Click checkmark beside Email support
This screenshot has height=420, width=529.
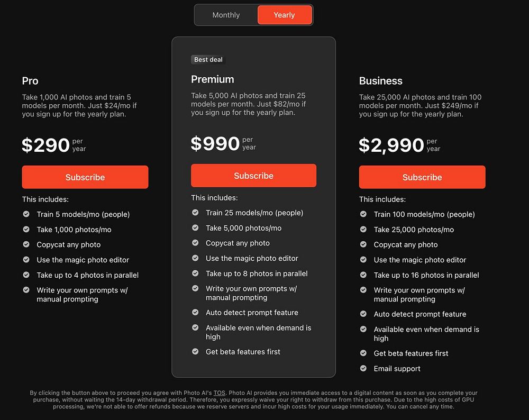click(363, 368)
